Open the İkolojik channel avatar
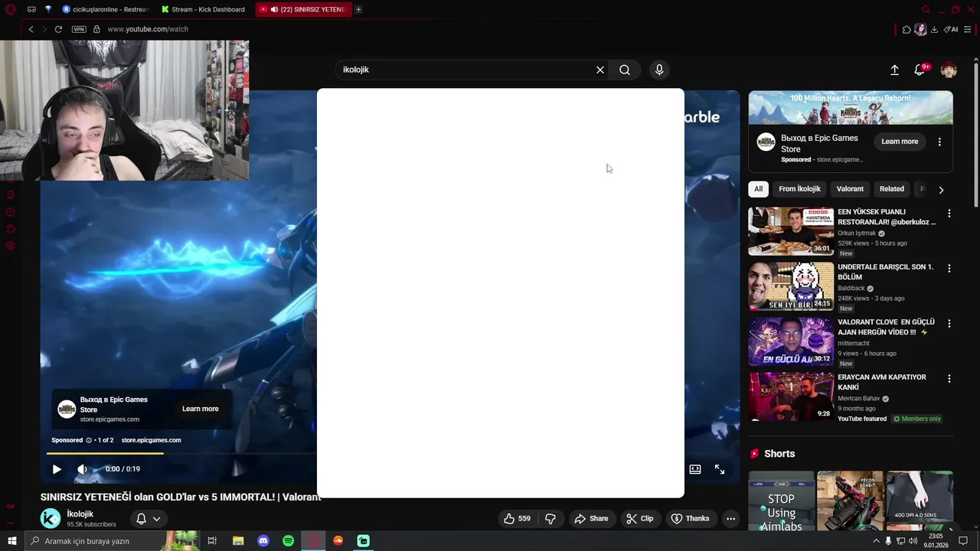980x551 pixels. [51, 518]
